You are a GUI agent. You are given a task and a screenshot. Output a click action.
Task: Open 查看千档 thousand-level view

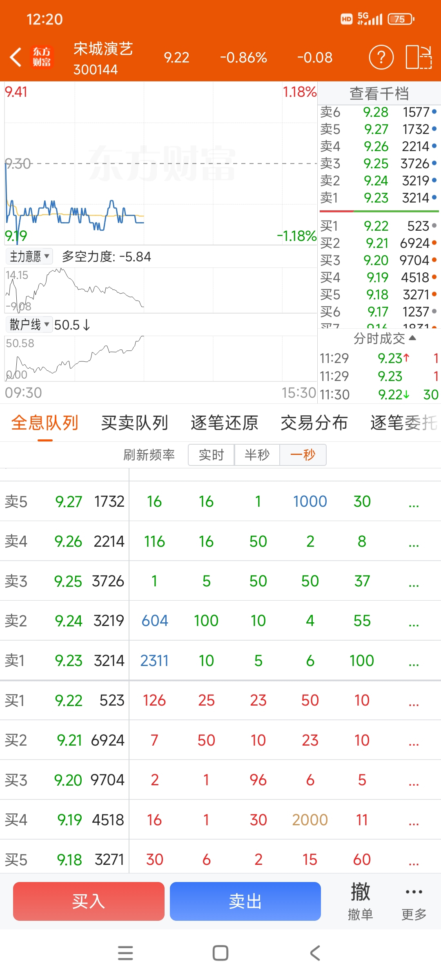(379, 93)
